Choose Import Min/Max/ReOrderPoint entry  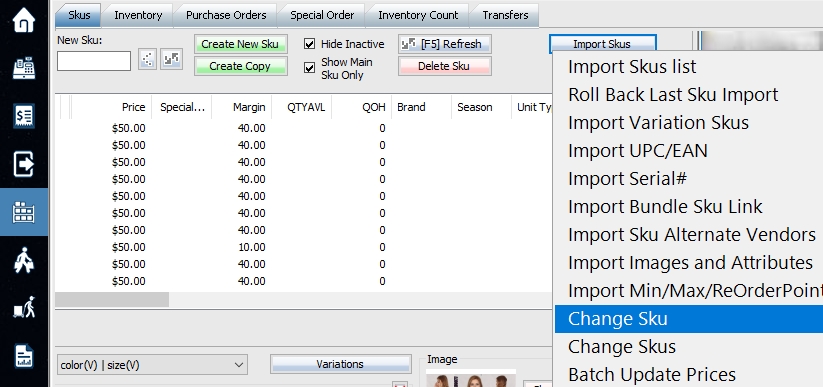(689, 290)
